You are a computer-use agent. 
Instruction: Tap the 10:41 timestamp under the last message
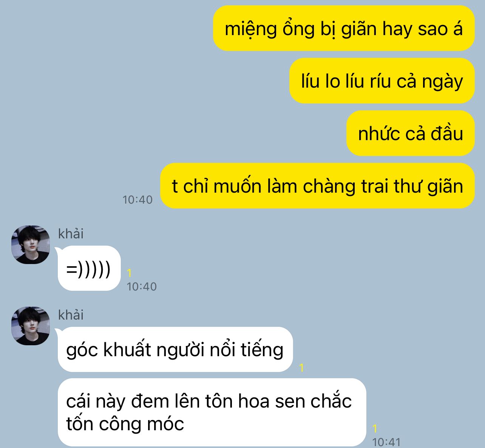click(x=386, y=442)
